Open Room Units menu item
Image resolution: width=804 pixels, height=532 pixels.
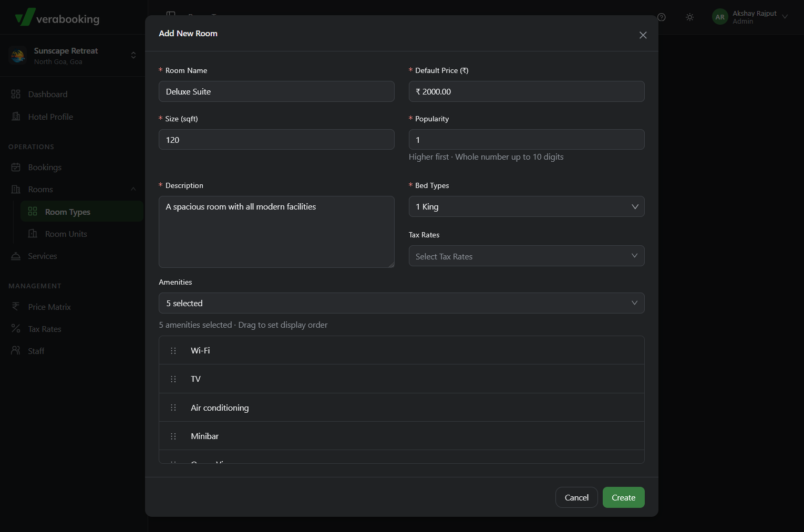[x=81, y=234]
